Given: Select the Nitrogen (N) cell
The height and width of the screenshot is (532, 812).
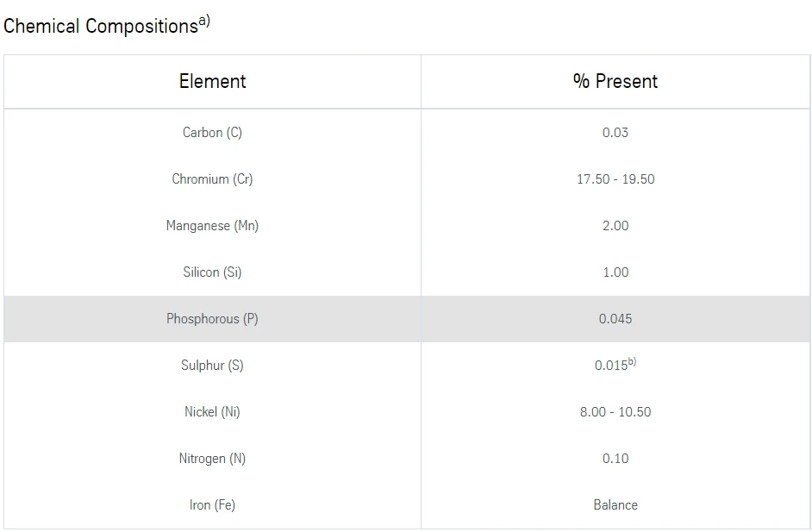Looking at the screenshot, I should [212, 459].
